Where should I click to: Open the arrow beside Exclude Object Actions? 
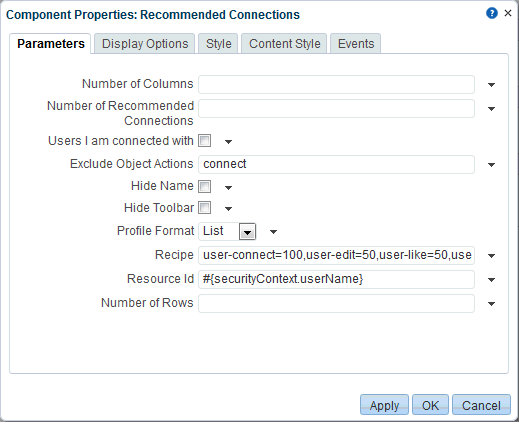(x=491, y=165)
